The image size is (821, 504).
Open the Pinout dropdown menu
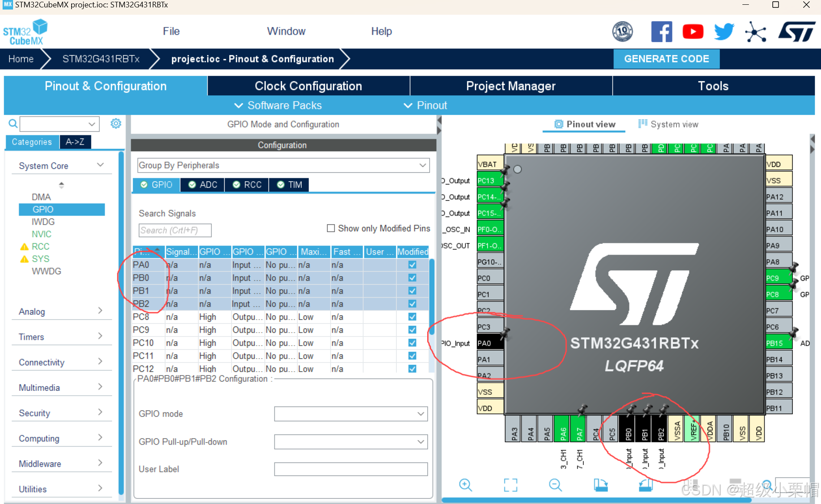point(425,105)
